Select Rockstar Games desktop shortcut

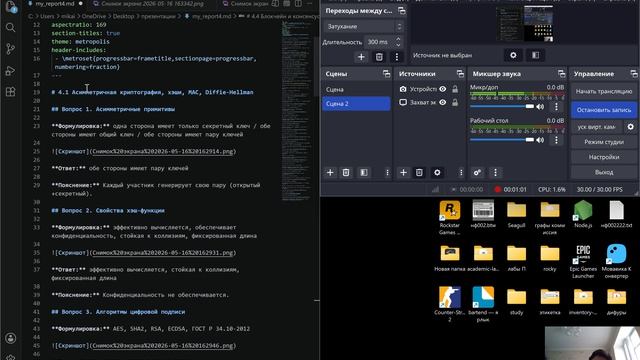point(449,218)
